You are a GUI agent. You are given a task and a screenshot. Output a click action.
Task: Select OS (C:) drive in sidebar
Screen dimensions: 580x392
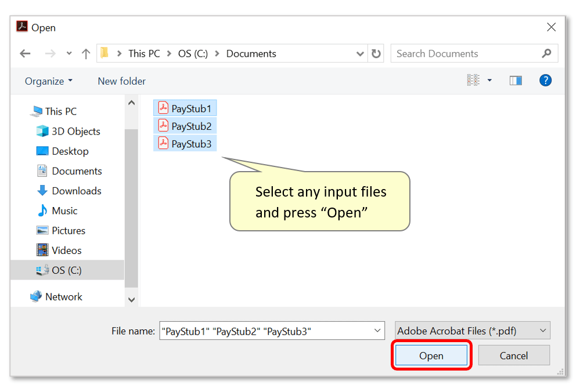[x=67, y=270]
